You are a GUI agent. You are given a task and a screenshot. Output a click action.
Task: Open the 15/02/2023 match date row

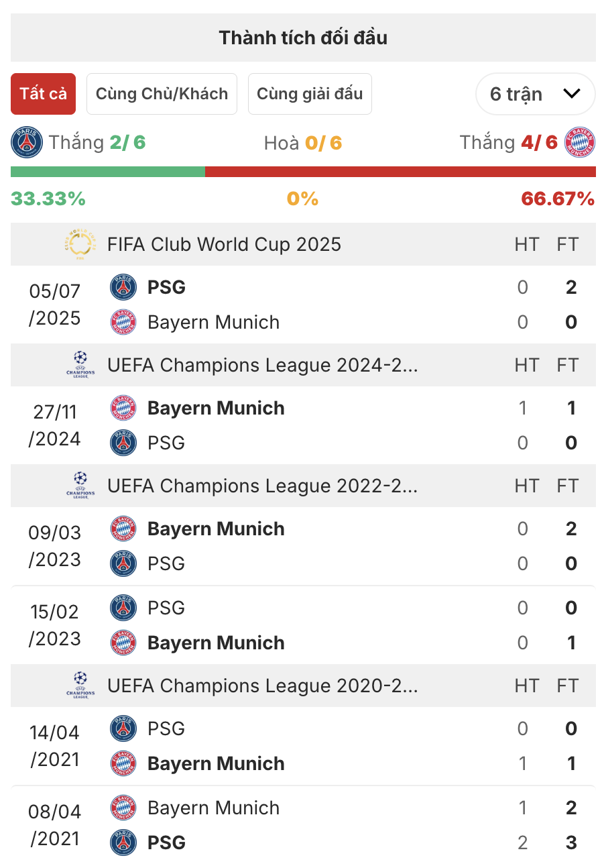(x=54, y=625)
